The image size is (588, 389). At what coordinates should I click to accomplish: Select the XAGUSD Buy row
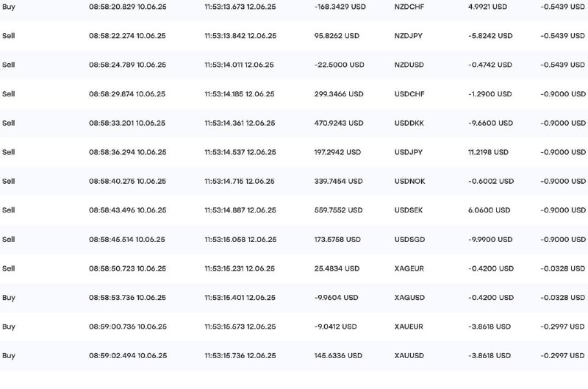(294, 298)
